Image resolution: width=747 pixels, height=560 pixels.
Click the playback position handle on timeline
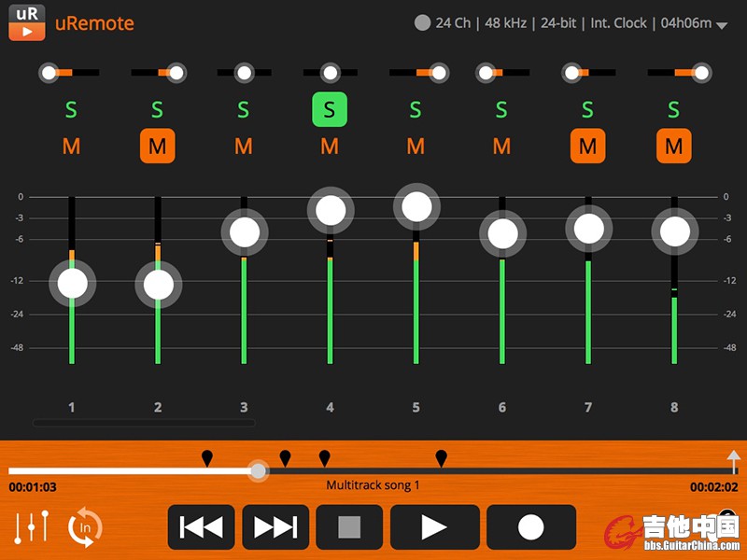point(259,471)
